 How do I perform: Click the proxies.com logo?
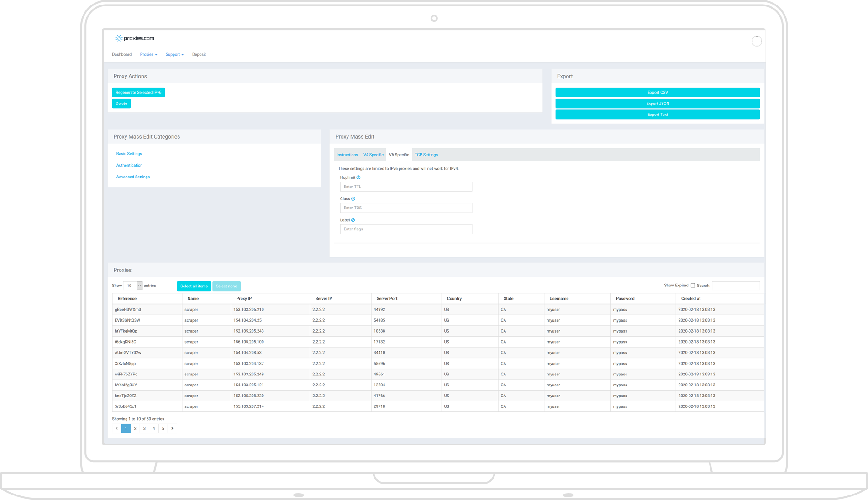point(135,38)
